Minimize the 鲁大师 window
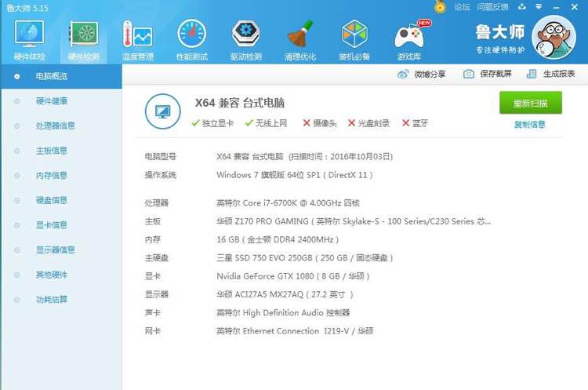Viewport: 588px width, 390px height. tap(556, 7)
